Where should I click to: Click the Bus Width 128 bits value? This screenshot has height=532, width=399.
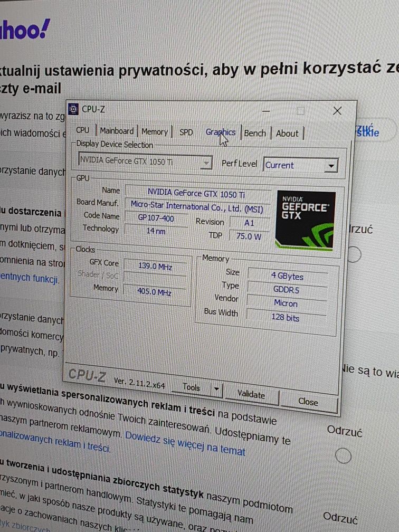pyautogui.click(x=286, y=318)
